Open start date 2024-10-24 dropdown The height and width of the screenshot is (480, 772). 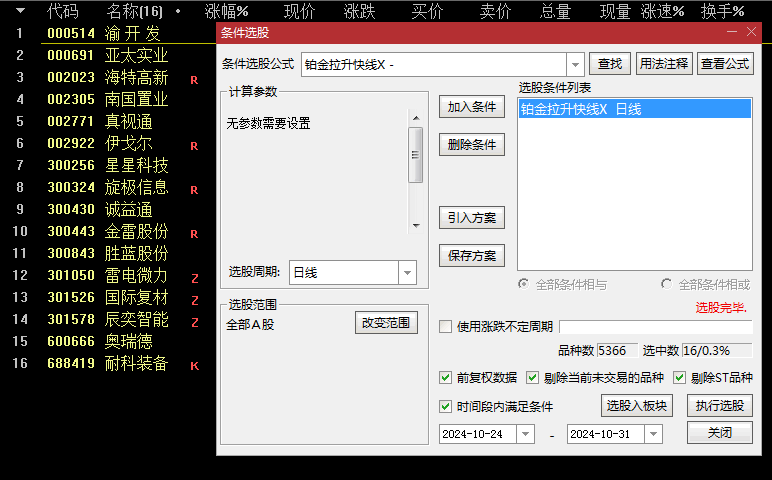tap(525, 434)
